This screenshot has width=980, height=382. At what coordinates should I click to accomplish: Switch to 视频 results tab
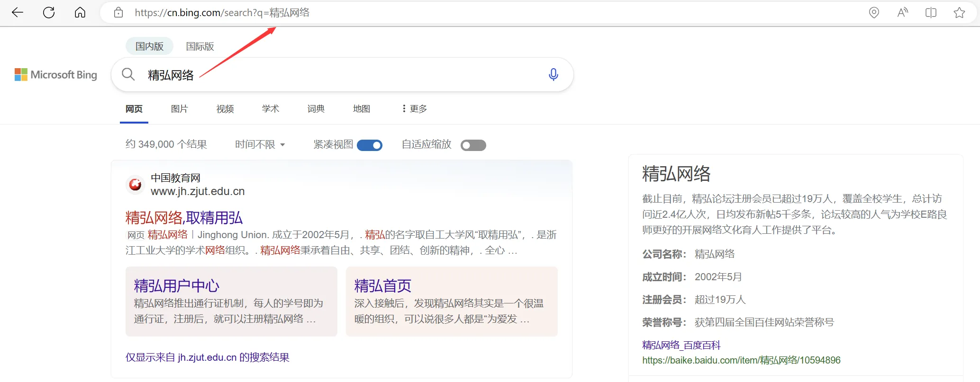coord(225,109)
